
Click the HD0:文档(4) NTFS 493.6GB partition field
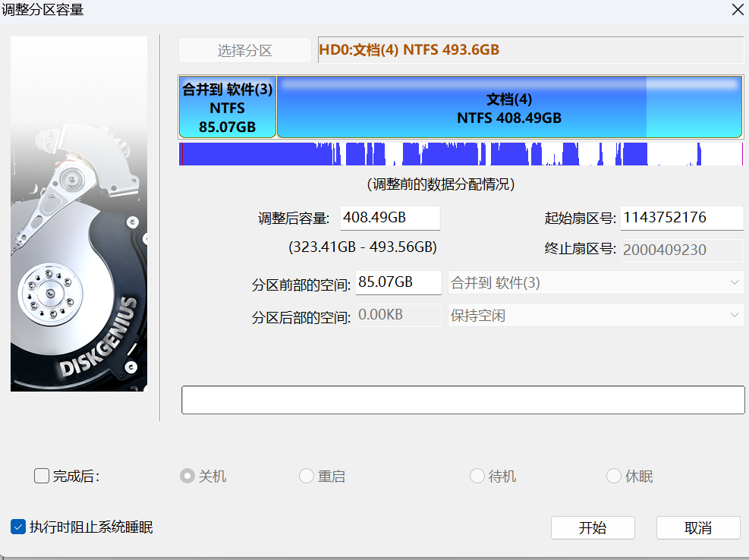click(x=530, y=49)
